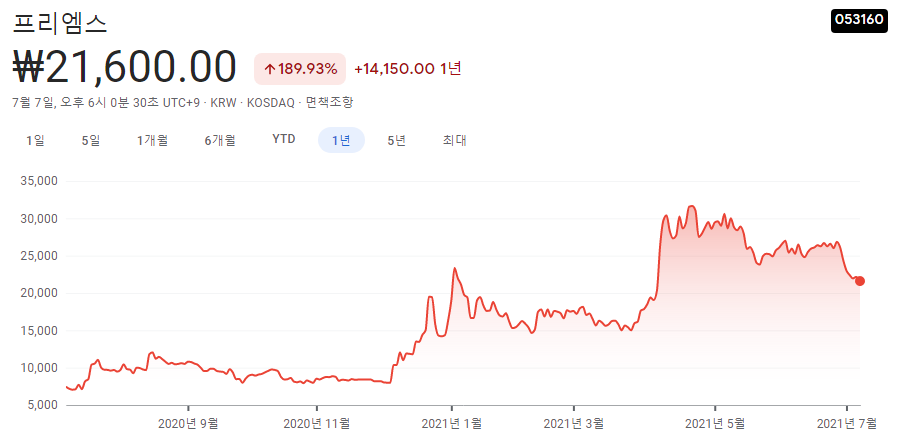
Task: Click the 15,000 y-axis label
Action: pos(39,331)
